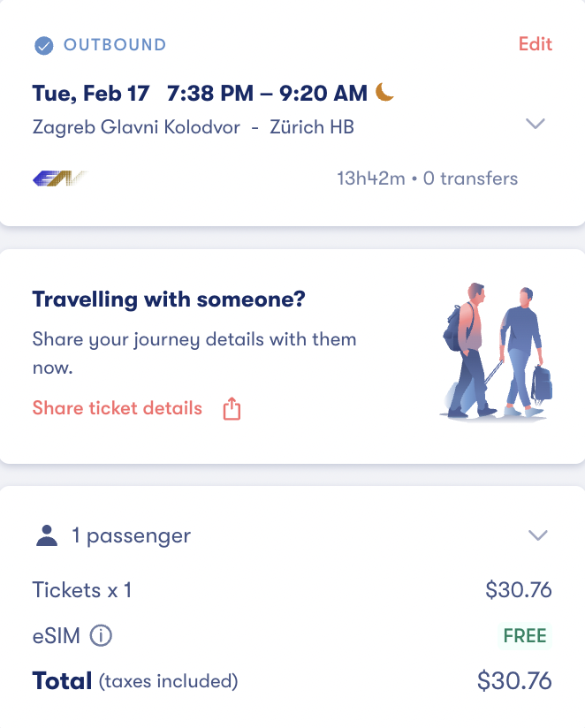
Task: Click Share ticket details
Action: (x=116, y=408)
